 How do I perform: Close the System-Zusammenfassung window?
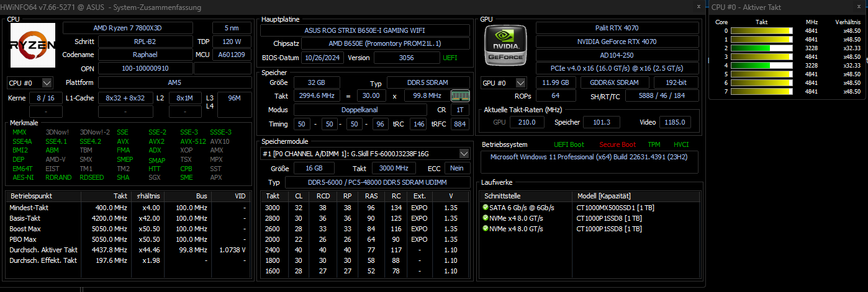coord(698,6)
